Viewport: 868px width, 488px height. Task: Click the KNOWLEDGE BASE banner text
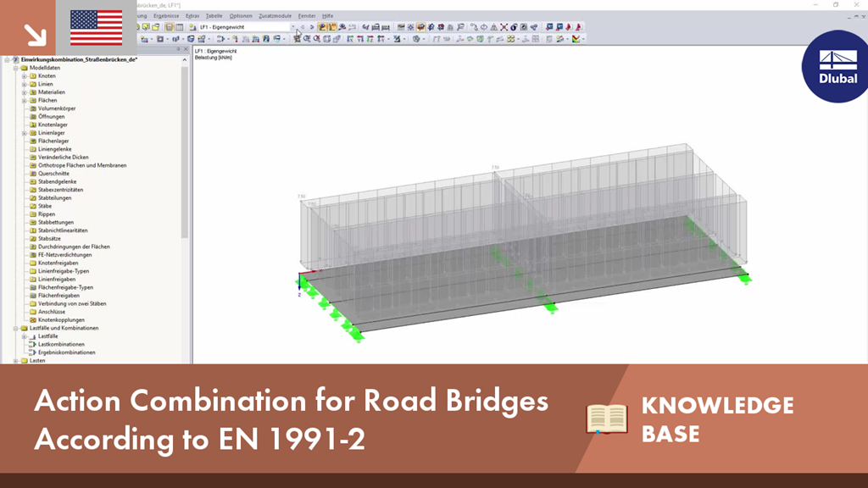(717, 419)
